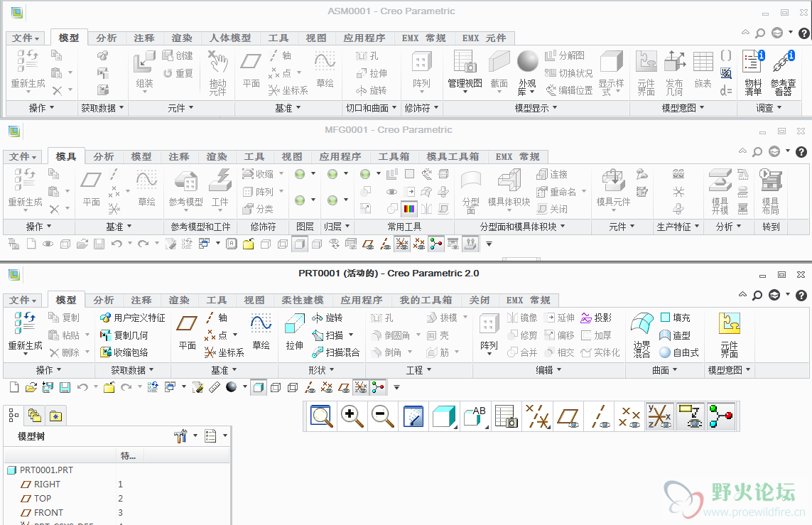Open the File (文件) menu in the PRT0001 window
Viewport: 812px width, 525px height.
pyautogui.click(x=24, y=301)
